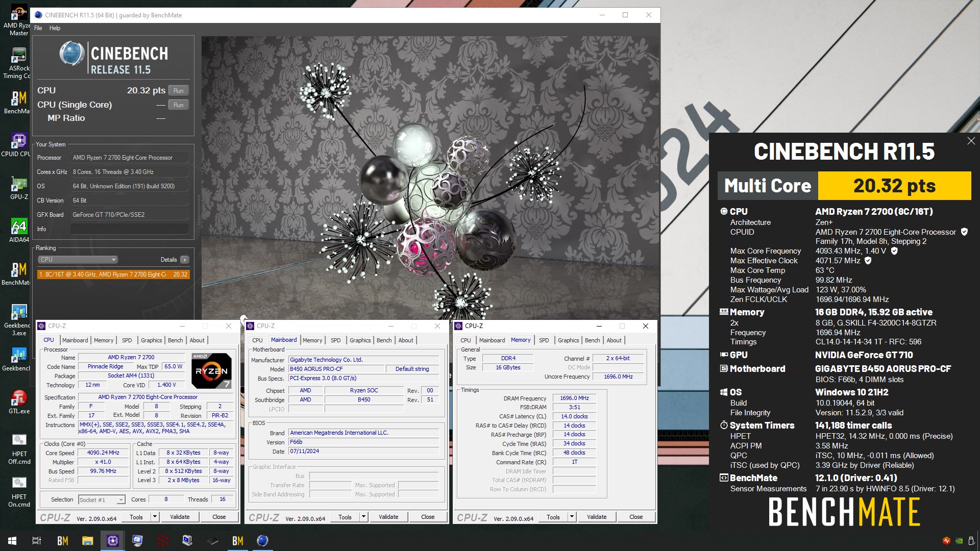The image size is (980, 551).
Task: Open the first BenchMate taskbar icon
Action: pyautogui.click(x=62, y=541)
